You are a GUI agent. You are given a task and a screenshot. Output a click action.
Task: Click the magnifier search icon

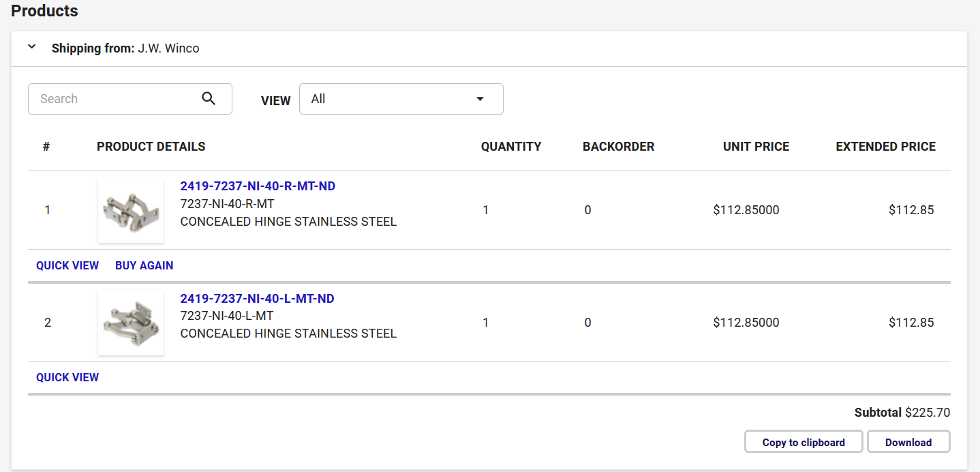pyautogui.click(x=209, y=99)
